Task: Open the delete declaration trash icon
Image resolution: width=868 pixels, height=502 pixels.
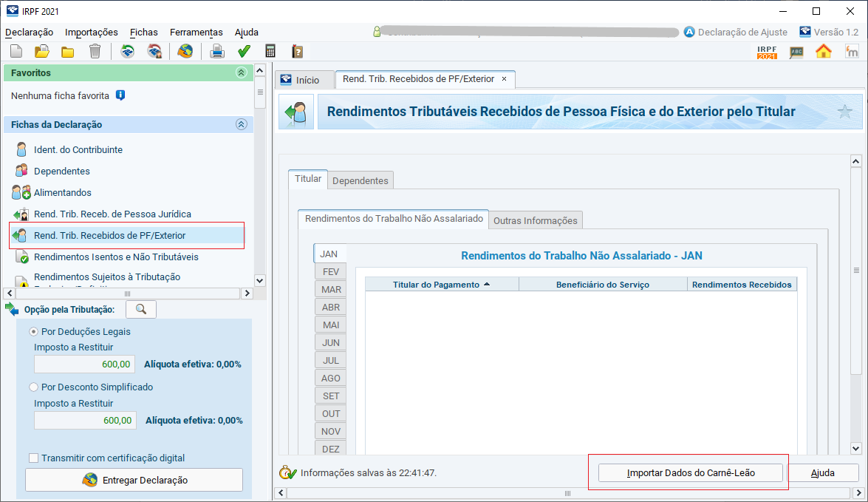Action: [95, 51]
